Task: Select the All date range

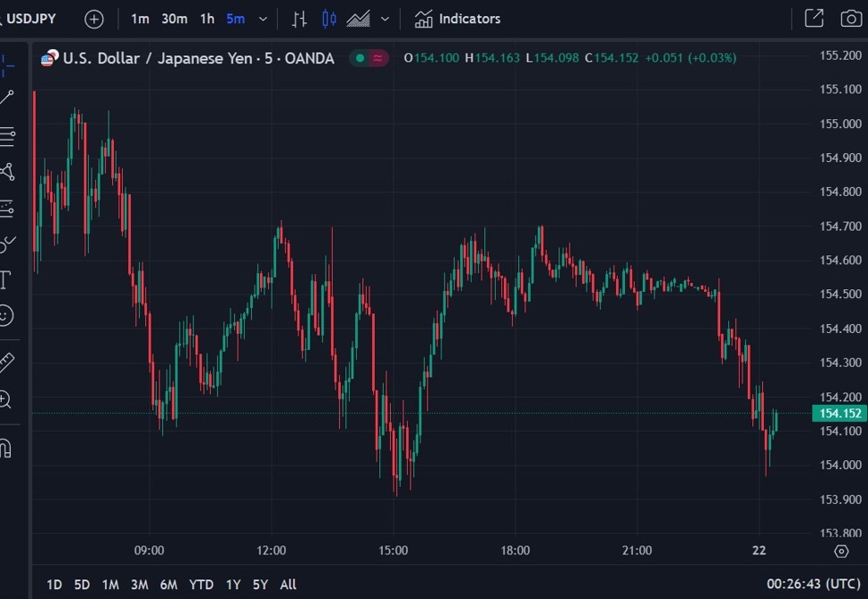Action: coord(288,585)
